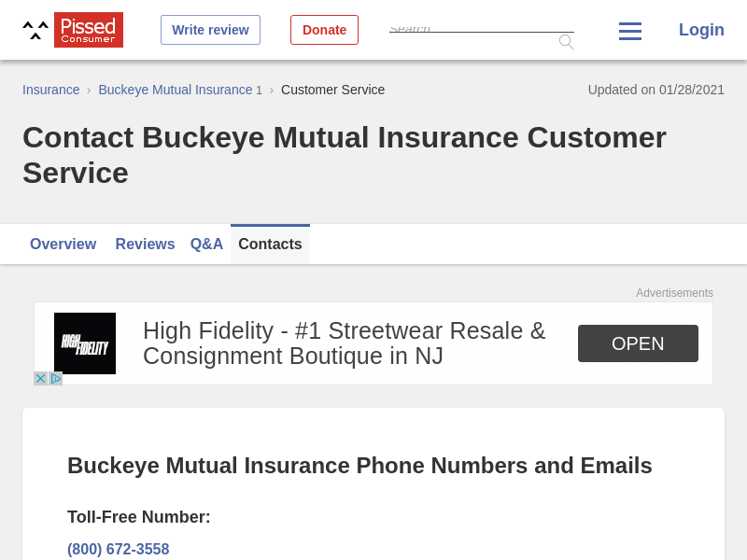Switch to the Reviews tab
This screenshot has width=747, height=560.
point(145,244)
